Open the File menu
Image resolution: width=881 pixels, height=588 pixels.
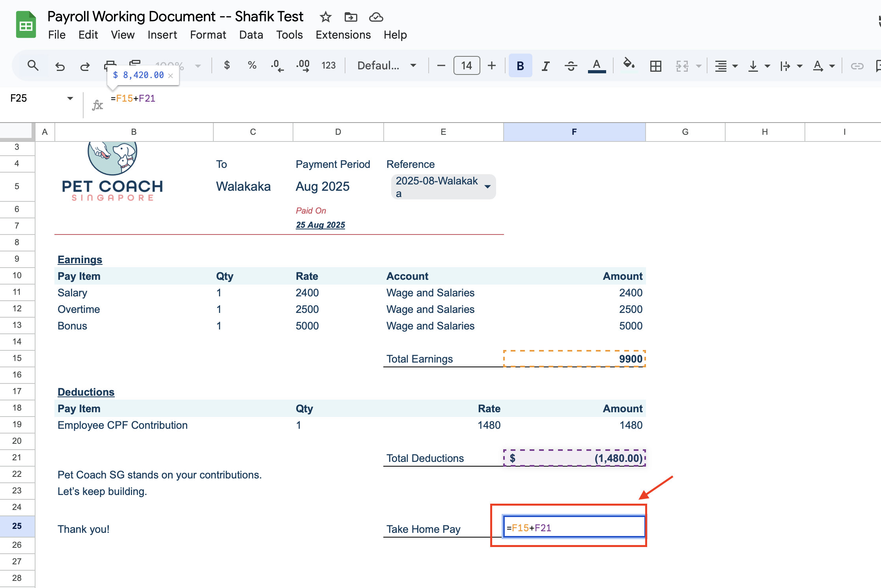pyautogui.click(x=57, y=35)
